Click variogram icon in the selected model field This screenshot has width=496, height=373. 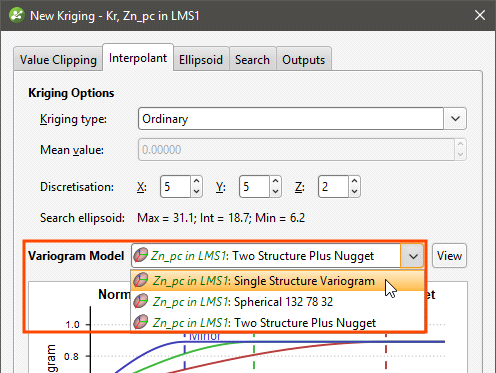[x=140, y=256]
